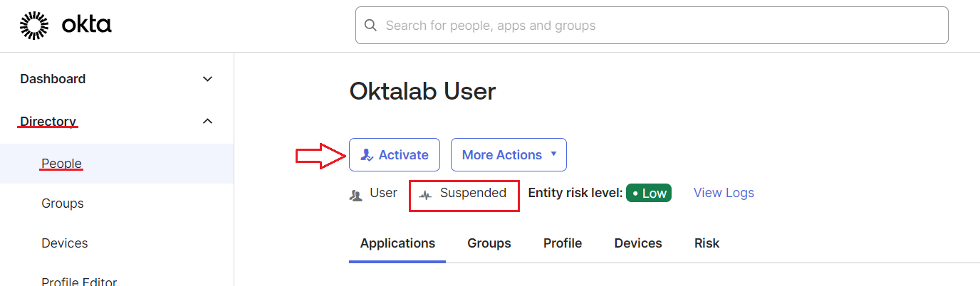This screenshot has width=980, height=286.
Task: Open the View Logs link
Action: (x=724, y=193)
